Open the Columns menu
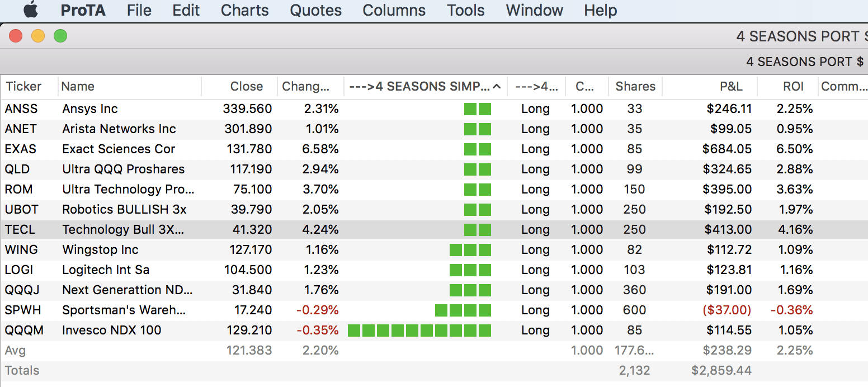The image size is (868, 387). 394,10
